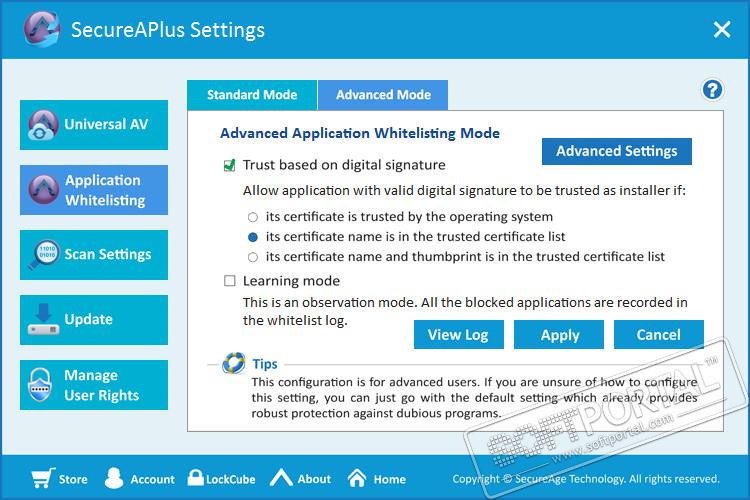Click the Tips heading text
This screenshot has height=500, width=750.
pos(265,364)
